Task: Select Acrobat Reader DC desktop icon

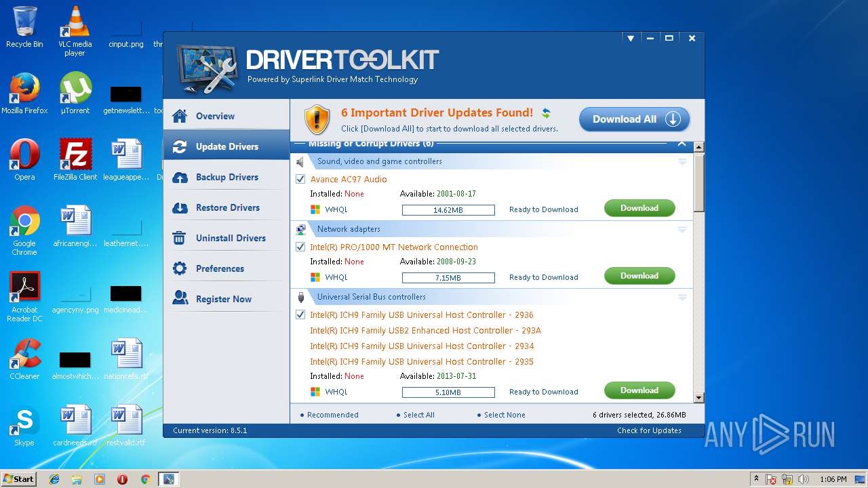Action: tap(24, 297)
